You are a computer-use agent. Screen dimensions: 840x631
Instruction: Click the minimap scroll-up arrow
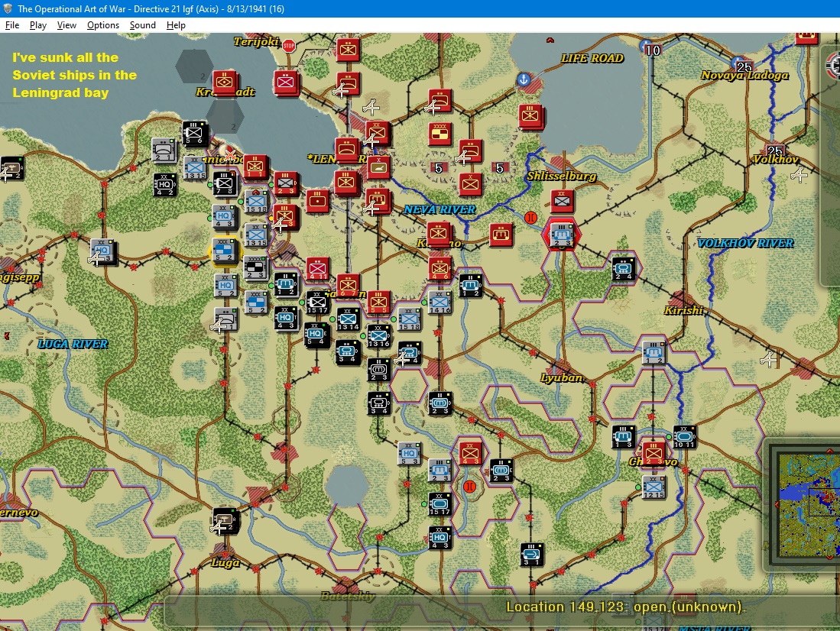click(x=829, y=451)
